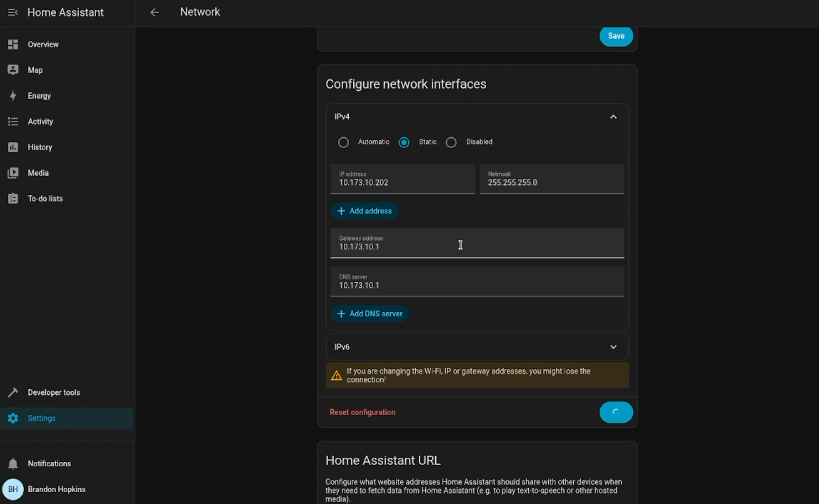Image resolution: width=819 pixels, height=504 pixels.
Task: Select Static IPv4 mode
Action: (x=404, y=142)
